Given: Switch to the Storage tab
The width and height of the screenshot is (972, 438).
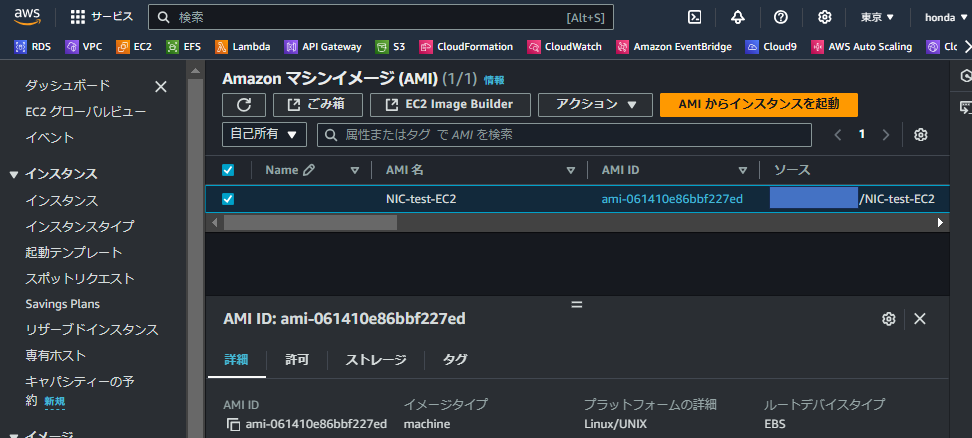Looking at the screenshot, I should click(x=376, y=359).
